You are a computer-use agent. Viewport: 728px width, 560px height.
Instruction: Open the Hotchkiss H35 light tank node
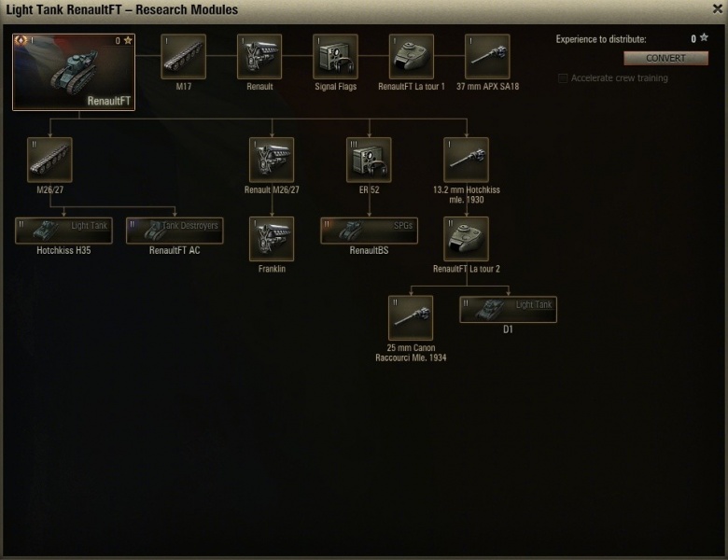coord(63,231)
